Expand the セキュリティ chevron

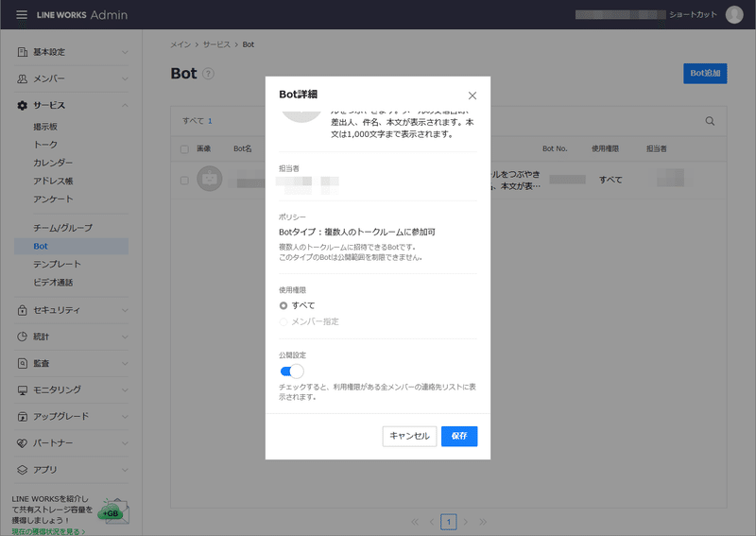pos(125,310)
